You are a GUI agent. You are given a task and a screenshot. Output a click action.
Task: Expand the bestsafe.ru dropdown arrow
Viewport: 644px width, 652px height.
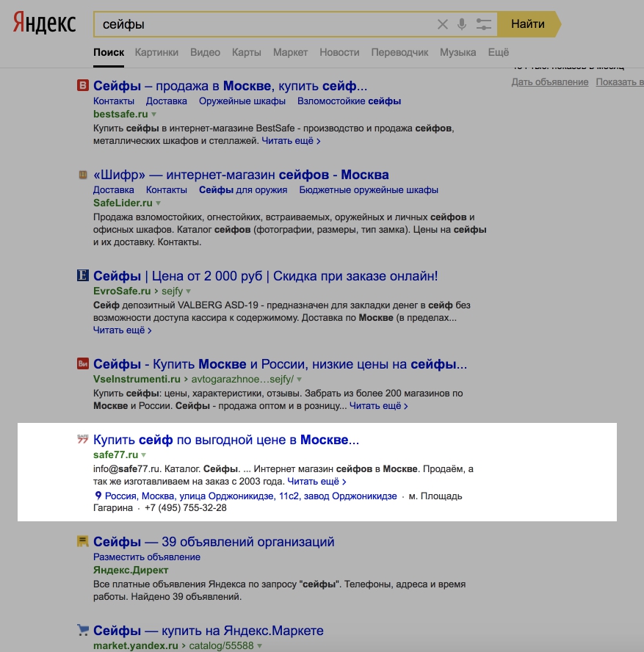(x=153, y=115)
